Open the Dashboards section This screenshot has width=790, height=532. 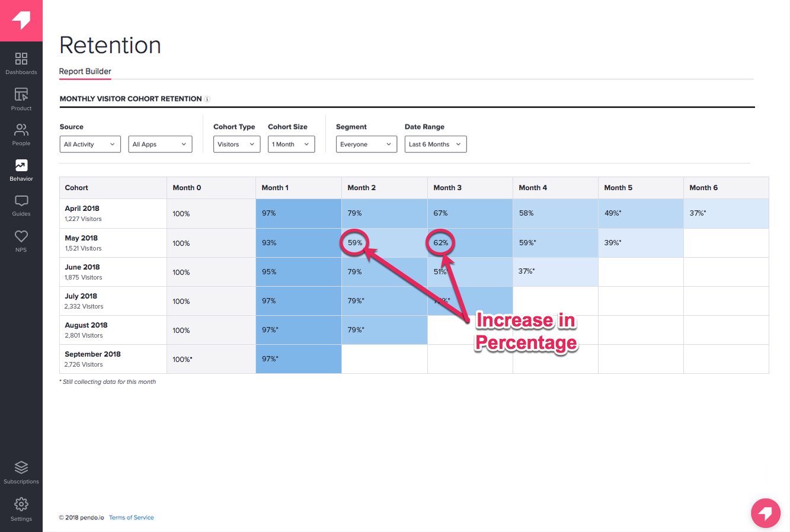click(21, 63)
